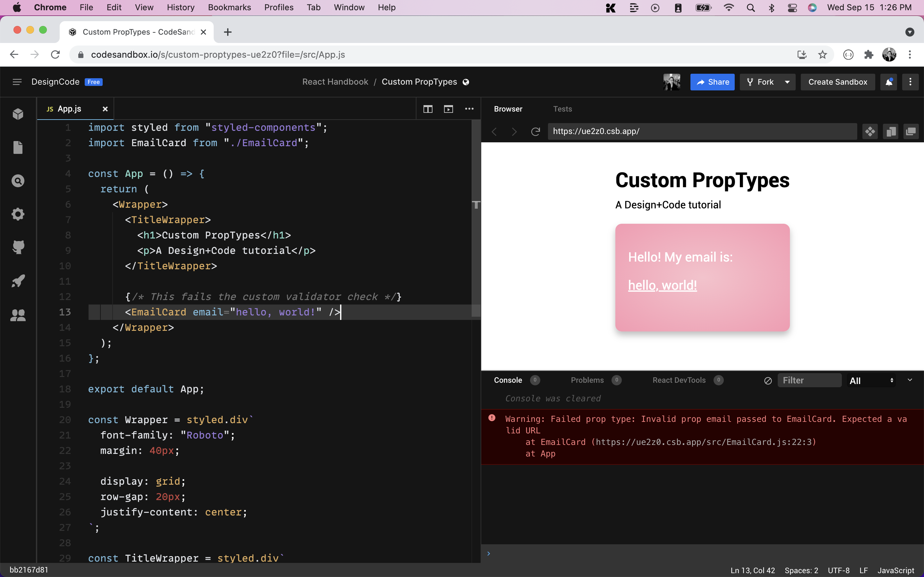The width and height of the screenshot is (924, 577).
Task: Click the Create Sandbox button
Action: tap(837, 82)
